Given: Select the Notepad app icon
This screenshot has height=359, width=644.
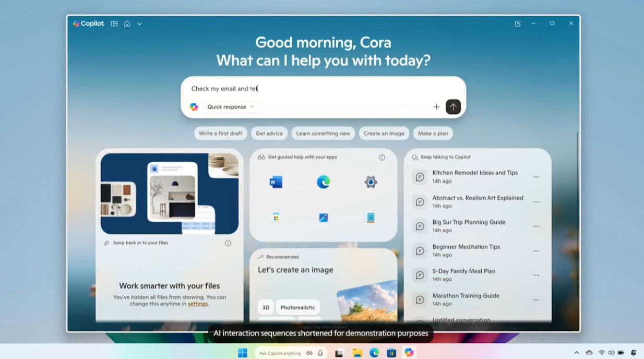Looking at the screenshot, I should tap(371, 218).
